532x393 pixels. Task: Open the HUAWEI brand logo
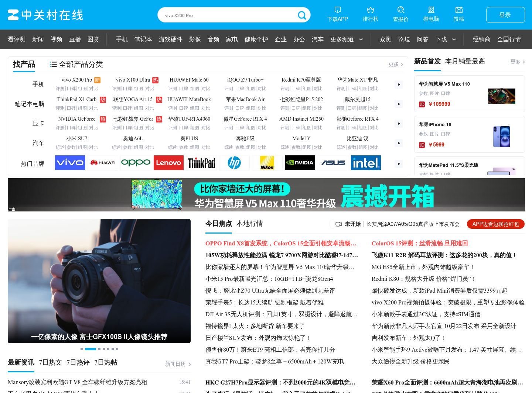(x=103, y=163)
